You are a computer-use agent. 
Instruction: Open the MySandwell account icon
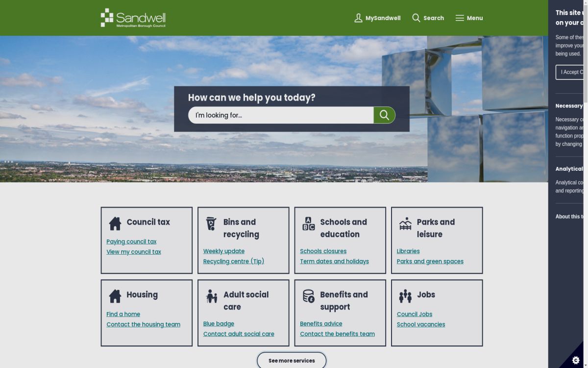click(358, 18)
